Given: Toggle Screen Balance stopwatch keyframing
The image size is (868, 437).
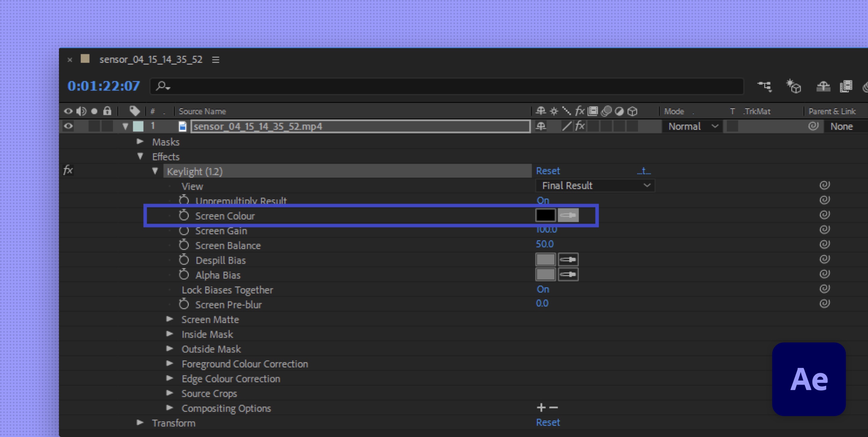Looking at the screenshot, I should point(184,245).
